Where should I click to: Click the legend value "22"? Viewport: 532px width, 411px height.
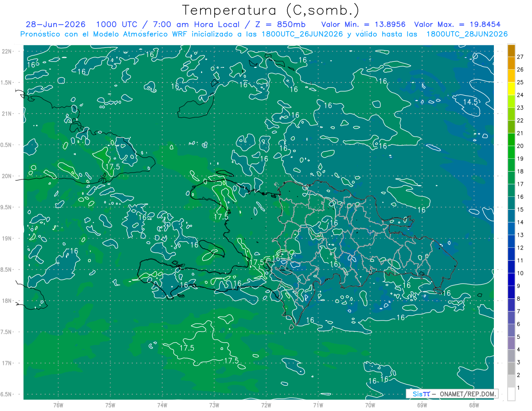click(520, 120)
